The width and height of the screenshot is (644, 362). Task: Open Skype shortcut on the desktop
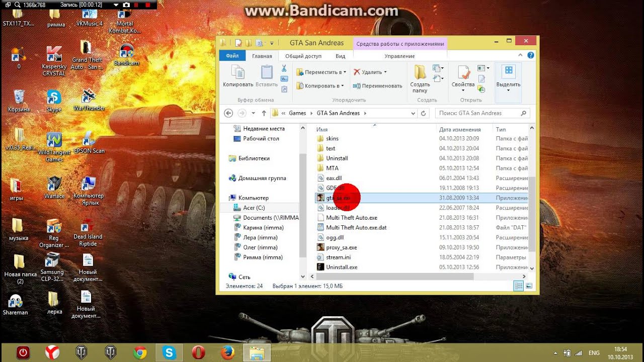(54, 101)
